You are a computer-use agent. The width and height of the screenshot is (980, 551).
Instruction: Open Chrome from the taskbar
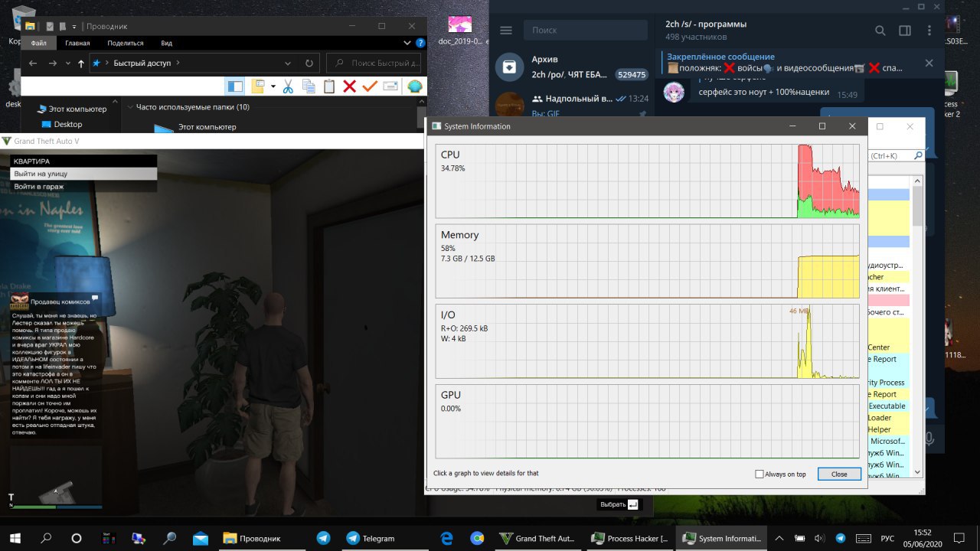click(x=477, y=538)
